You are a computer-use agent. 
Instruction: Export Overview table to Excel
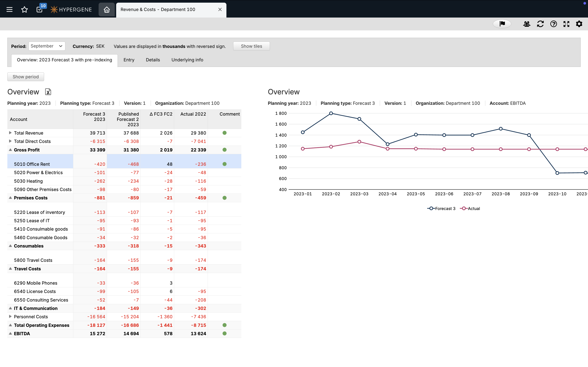click(x=48, y=92)
